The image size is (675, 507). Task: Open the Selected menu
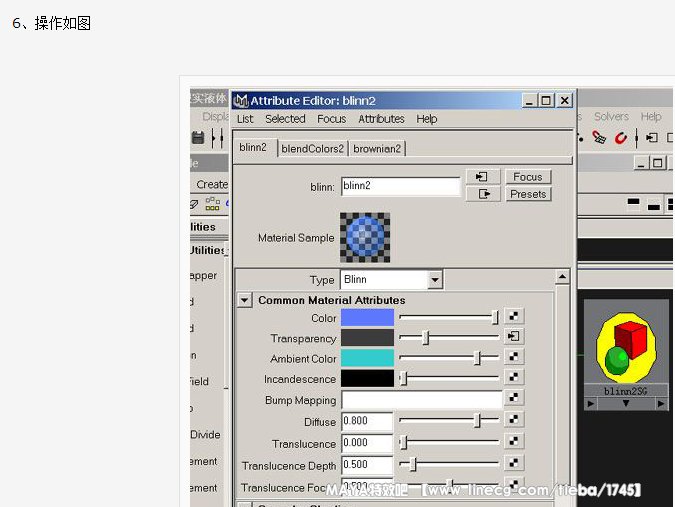285,119
